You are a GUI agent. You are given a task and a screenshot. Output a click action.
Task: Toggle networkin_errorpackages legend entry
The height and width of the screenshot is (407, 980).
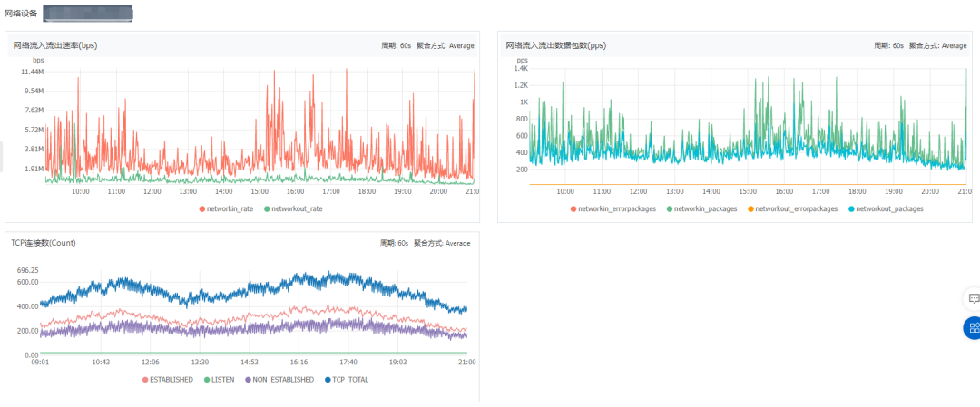[612, 208]
